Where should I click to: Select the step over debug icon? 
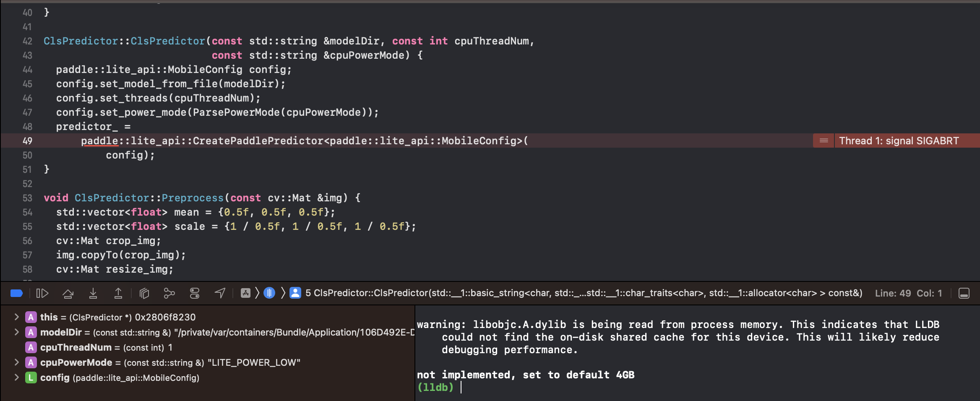point(68,293)
